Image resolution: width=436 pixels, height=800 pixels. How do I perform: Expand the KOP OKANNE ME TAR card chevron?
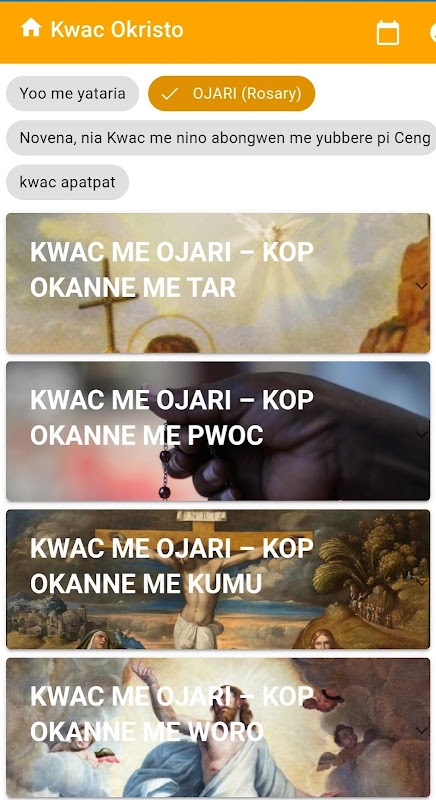[421, 286]
